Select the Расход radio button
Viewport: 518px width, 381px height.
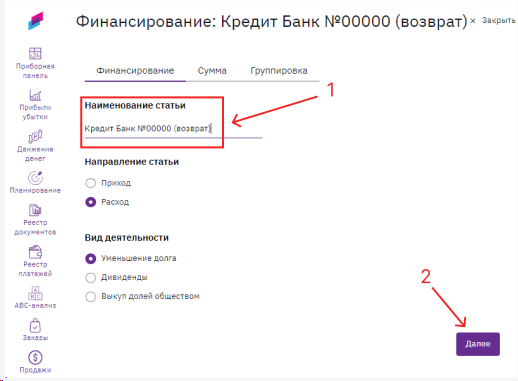[91, 202]
